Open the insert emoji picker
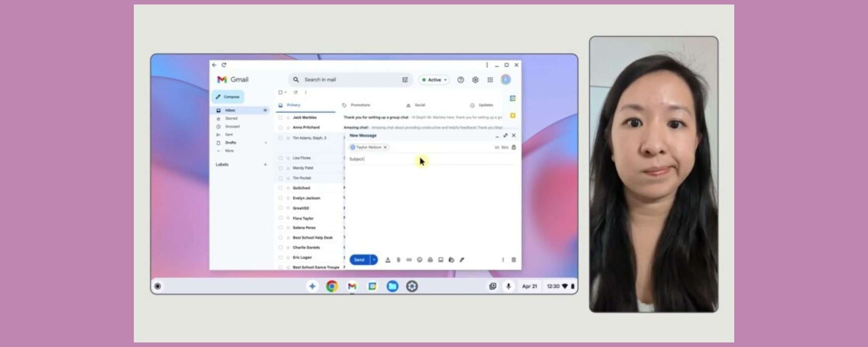Viewport: 868px width, 347px height. (420, 260)
